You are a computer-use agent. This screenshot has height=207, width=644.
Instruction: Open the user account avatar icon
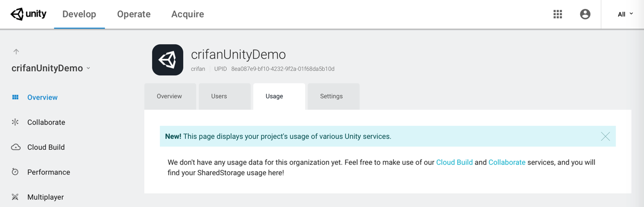585,14
